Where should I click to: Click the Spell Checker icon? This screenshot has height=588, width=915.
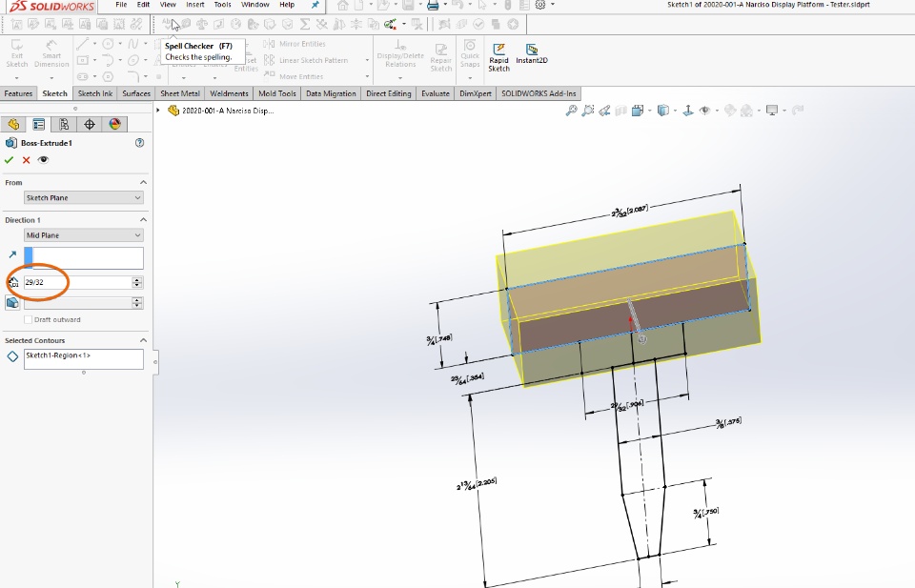168,24
